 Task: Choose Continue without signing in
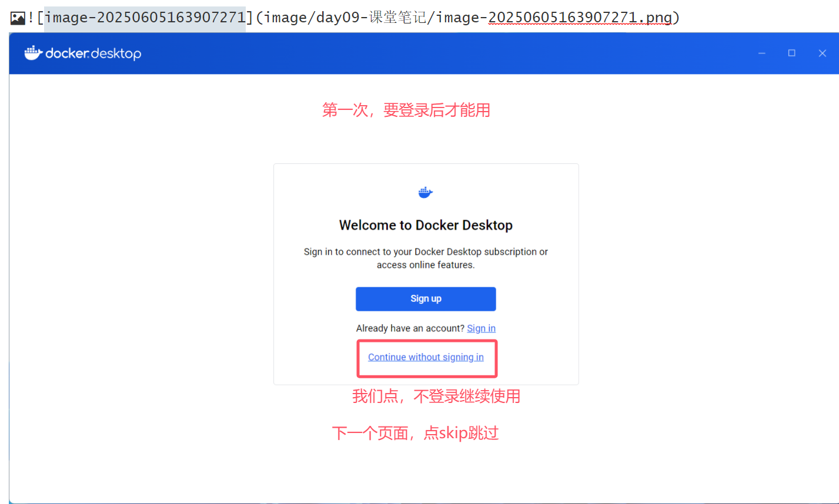[x=426, y=357]
